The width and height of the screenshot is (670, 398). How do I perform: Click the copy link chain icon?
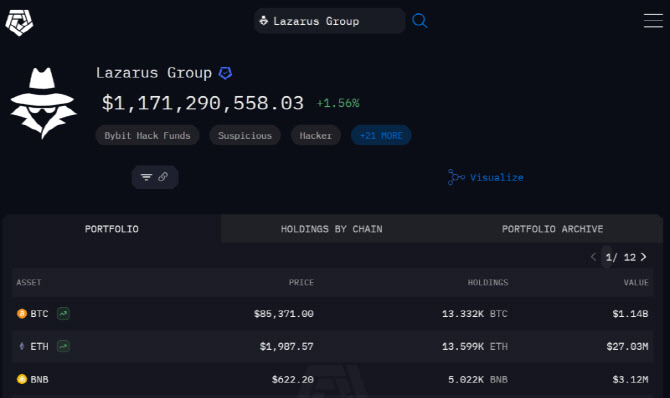coord(163,177)
